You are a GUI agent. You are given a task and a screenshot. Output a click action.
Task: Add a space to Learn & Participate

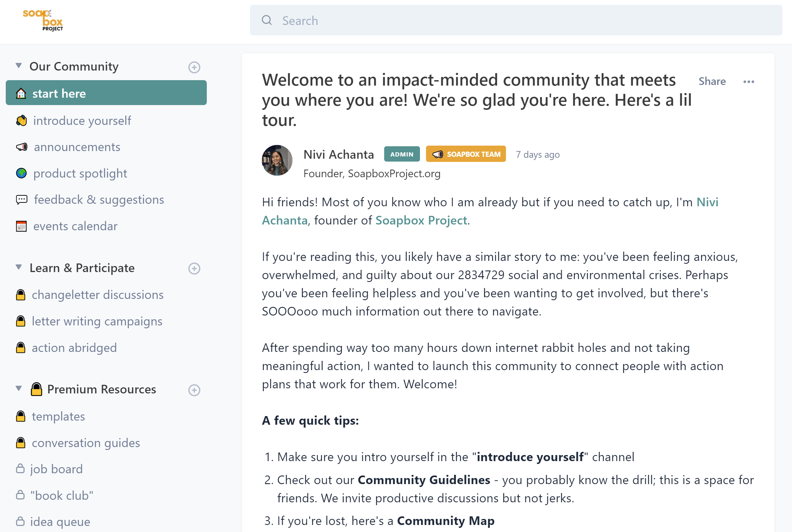pyautogui.click(x=194, y=269)
